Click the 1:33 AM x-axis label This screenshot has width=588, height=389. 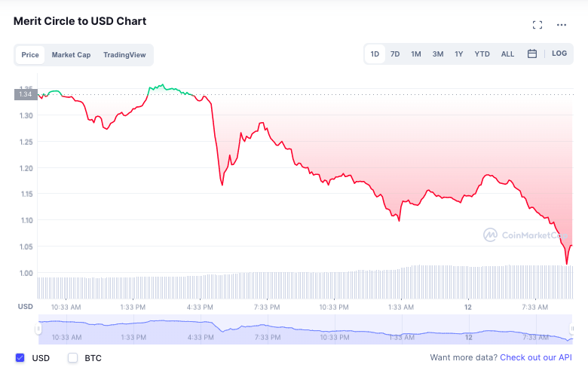401,308
